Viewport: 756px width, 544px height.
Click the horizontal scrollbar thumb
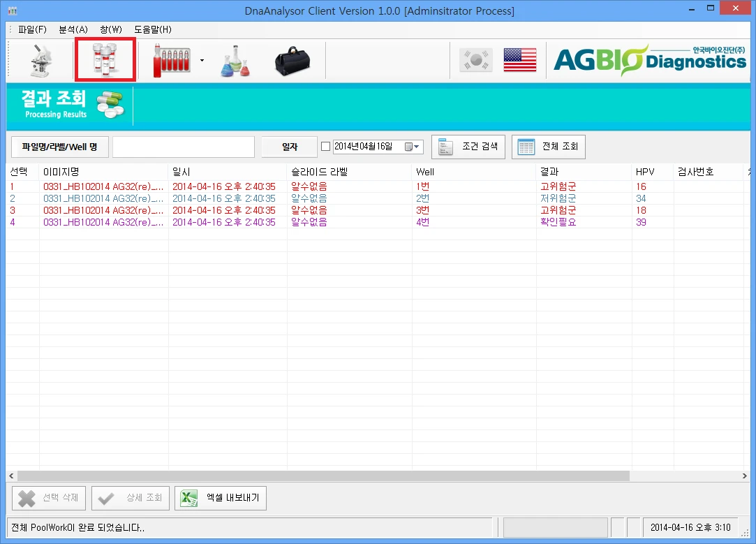323,476
